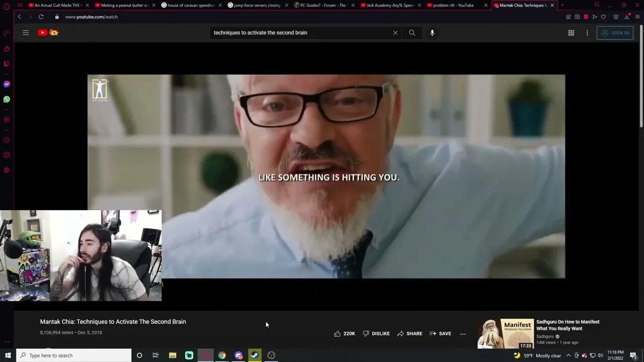Open History clock icon in sidebar

(7, 140)
